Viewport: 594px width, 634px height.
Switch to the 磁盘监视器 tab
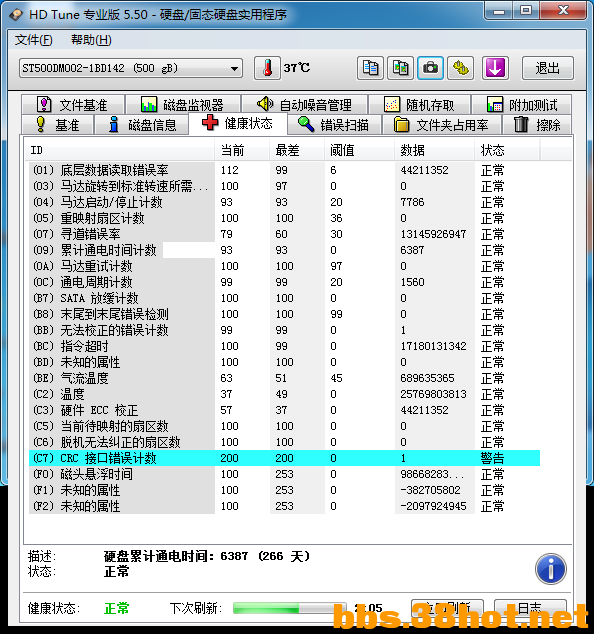pyautogui.click(x=182, y=105)
